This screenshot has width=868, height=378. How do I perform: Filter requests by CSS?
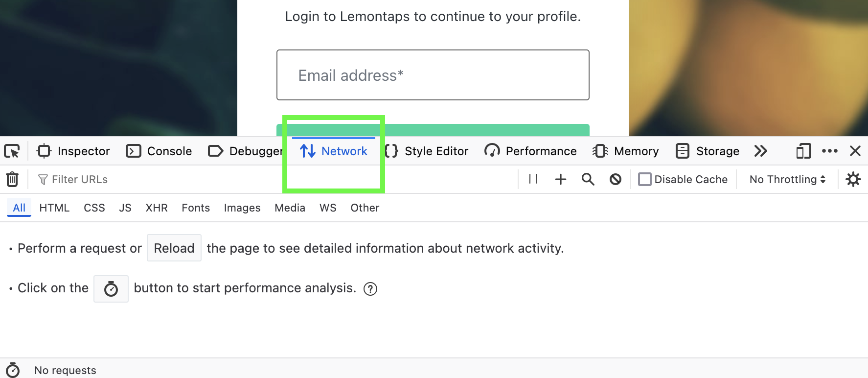pos(94,208)
